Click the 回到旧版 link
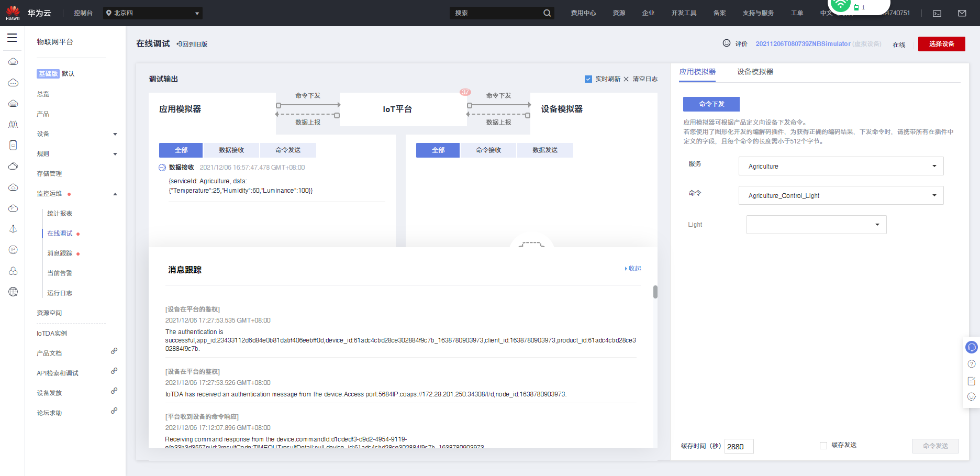Screen dimensions: 980x476 click(x=192, y=45)
